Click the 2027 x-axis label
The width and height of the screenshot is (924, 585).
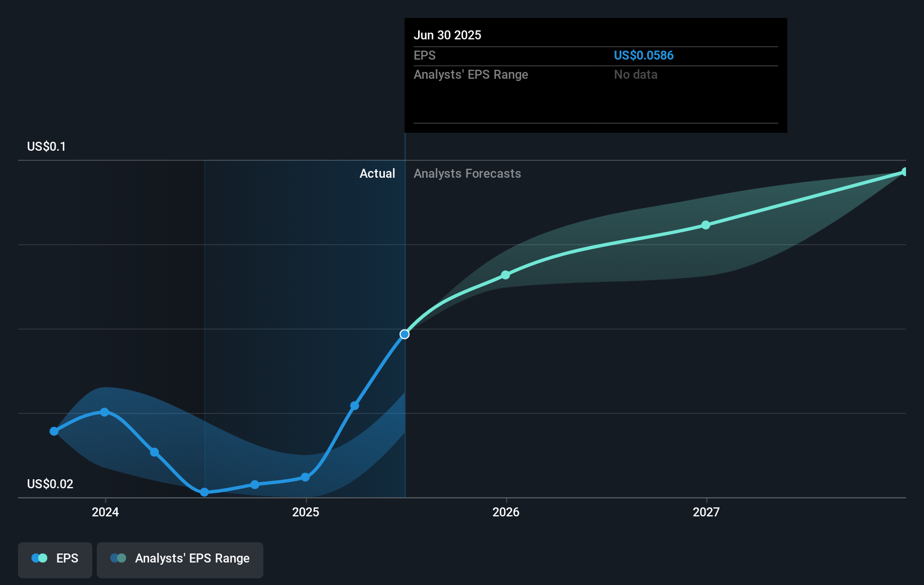tap(706, 512)
